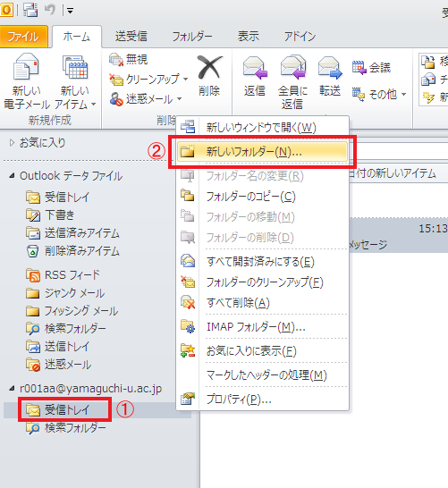Choose マークしたヘッダーの処理(M) from context menu
Screen dimensions: 448x488
pos(262,375)
